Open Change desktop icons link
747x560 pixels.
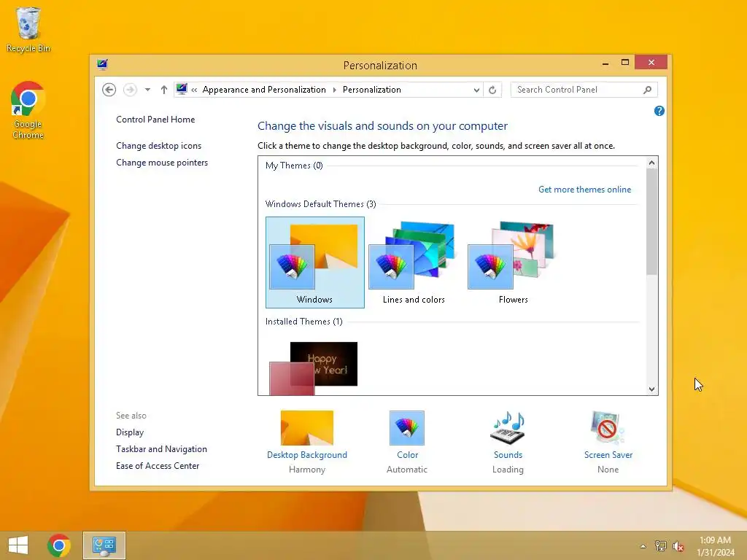coord(158,146)
